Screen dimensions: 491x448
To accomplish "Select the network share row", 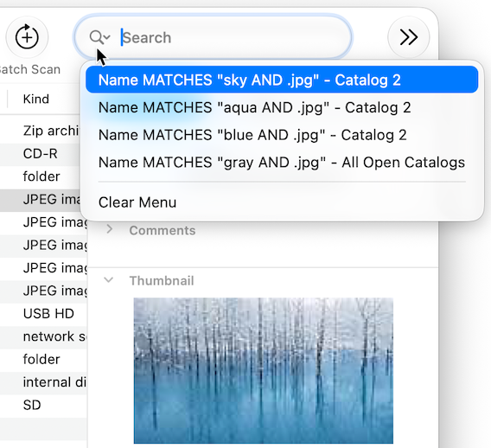I will (43, 336).
